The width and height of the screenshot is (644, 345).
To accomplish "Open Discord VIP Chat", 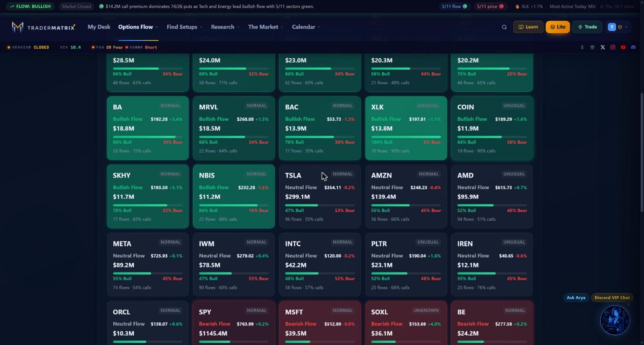I will click(612, 298).
